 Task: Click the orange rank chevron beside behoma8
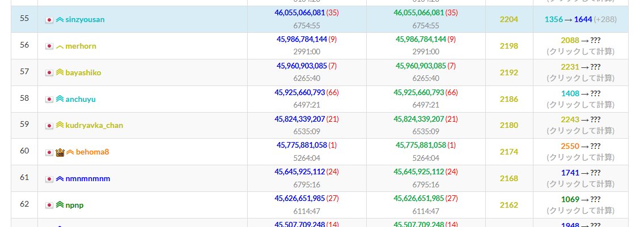point(70,152)
